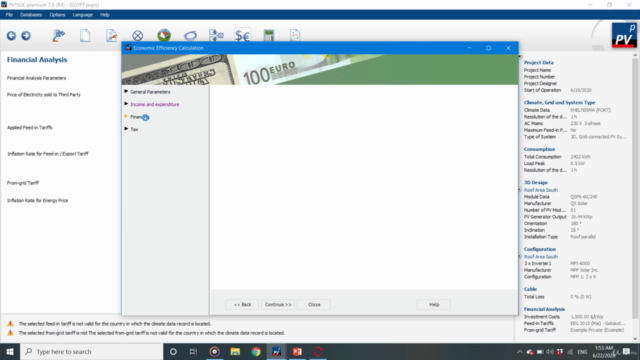640x360 pixels.
Task: Open the volume speaker tray icon
Action: pos(550,352)
